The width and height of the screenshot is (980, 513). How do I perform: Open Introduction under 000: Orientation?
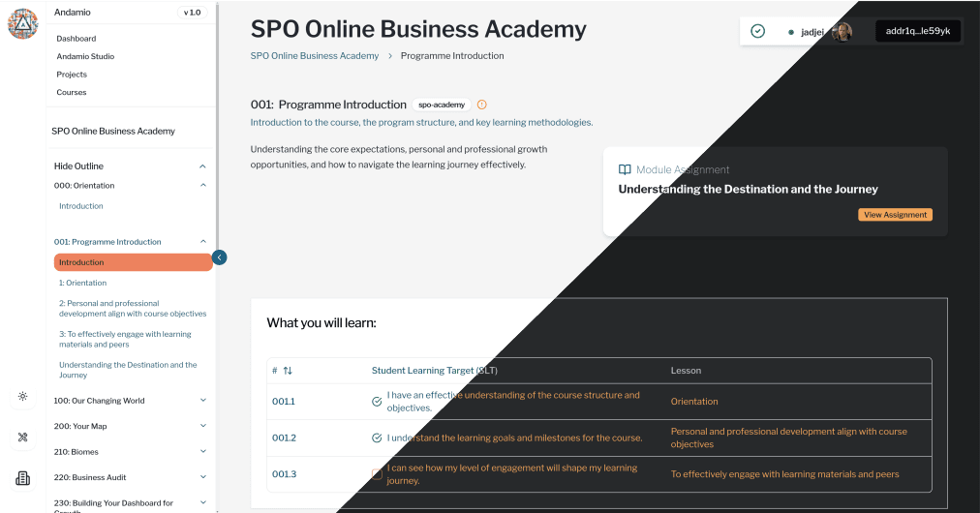[81, 206]
